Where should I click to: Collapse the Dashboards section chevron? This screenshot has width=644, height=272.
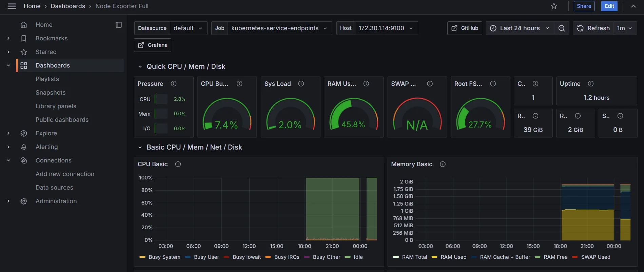[8, 65]
